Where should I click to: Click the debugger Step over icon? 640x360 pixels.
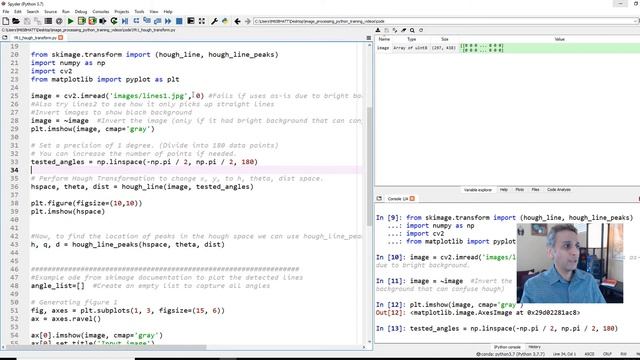pos(136,21)
